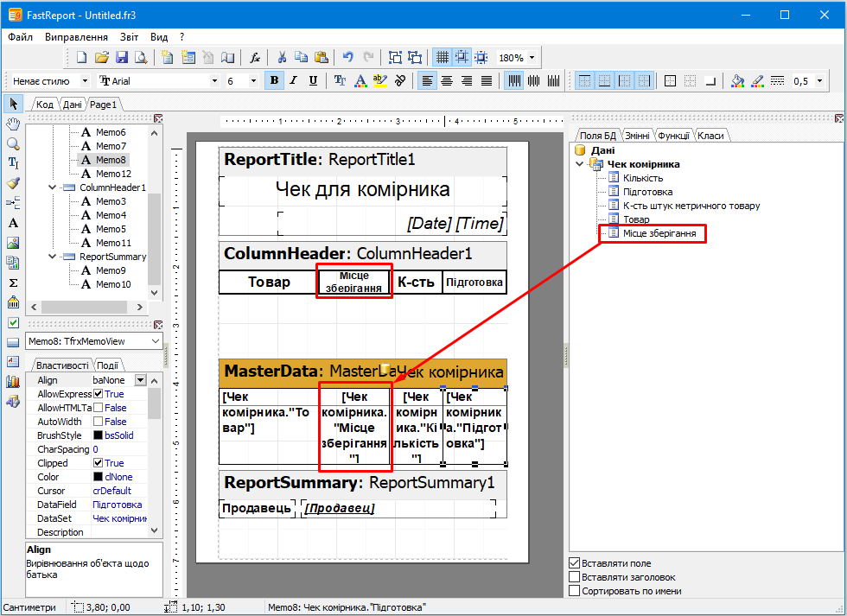The width and height of the screenshot is (847, 616).
Task: Select 'Місце зберігання' data field
Action: pos(659,233)
